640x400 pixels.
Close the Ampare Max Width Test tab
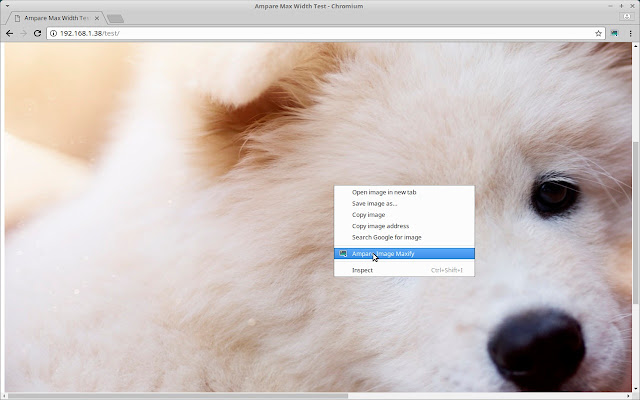(x=97, y=18)
